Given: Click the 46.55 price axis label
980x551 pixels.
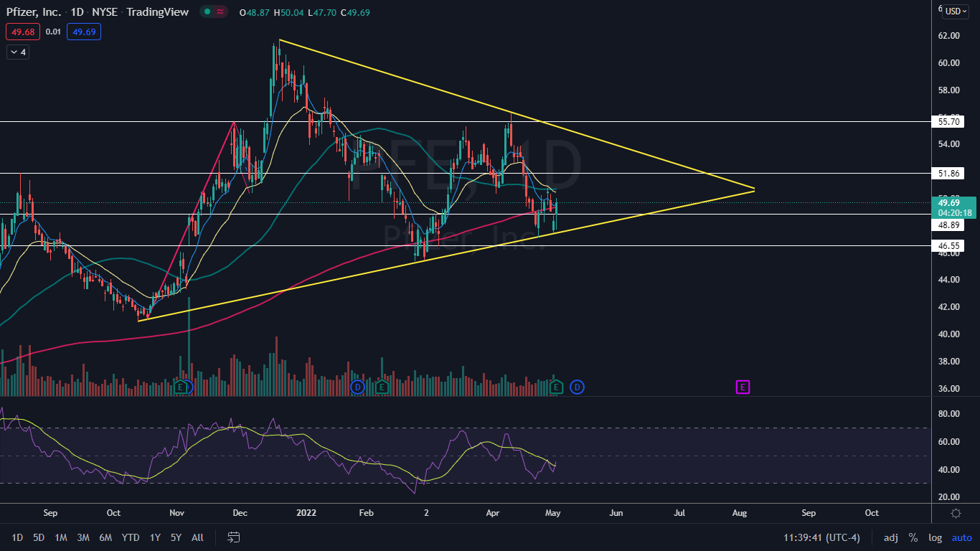Looking at the screenshot, I should tap(949, 245).
